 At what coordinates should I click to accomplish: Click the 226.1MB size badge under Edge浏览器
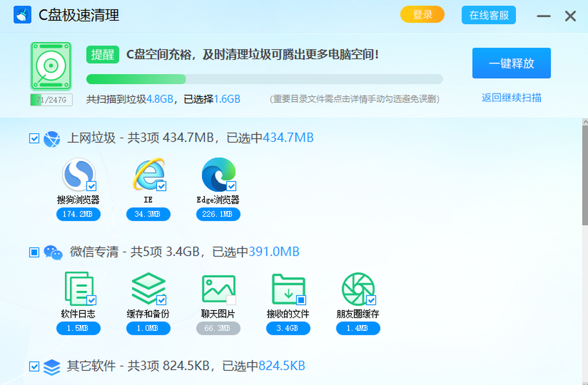(218, 215)
